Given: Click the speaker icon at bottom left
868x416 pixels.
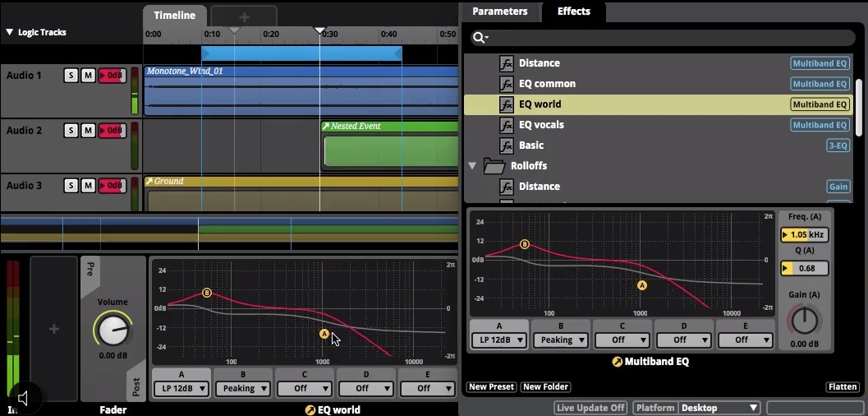Looking at the screenshot, I should pos(23,398).
